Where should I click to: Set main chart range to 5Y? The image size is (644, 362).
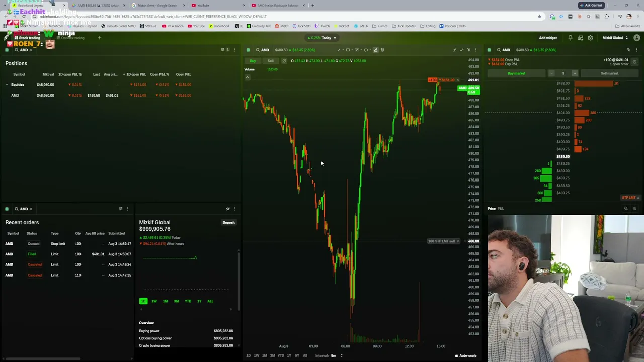[x=297, y=355]
